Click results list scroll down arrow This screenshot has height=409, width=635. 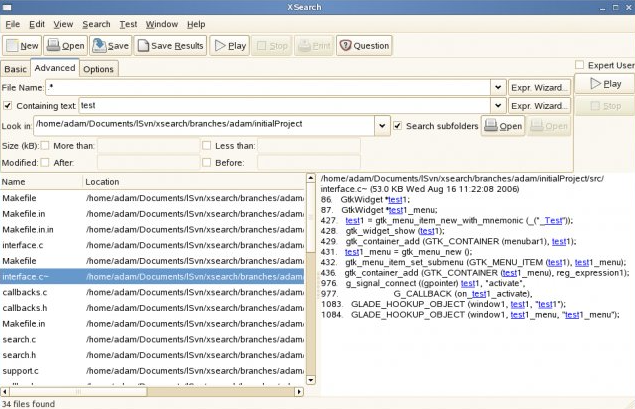click(x=311, y=380)
